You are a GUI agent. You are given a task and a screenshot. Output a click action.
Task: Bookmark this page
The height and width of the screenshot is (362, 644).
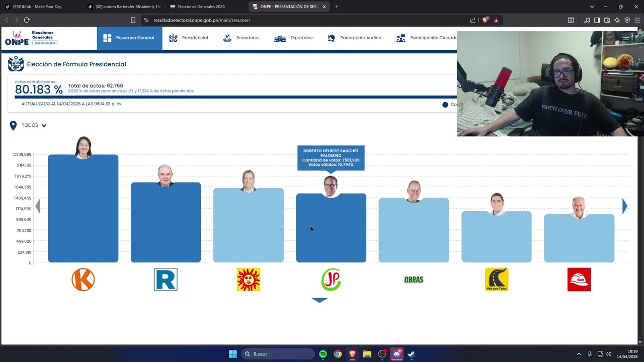click(x=133, y=20)
